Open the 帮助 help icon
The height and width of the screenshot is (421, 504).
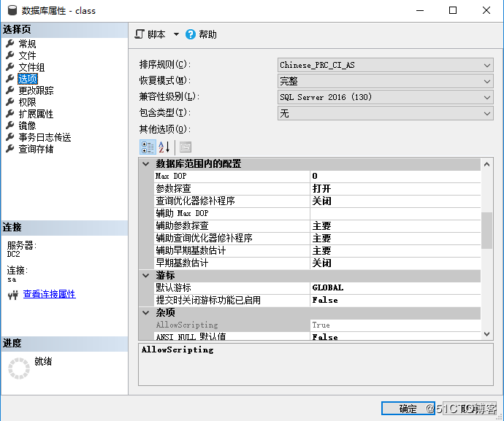tap(191, 34)
